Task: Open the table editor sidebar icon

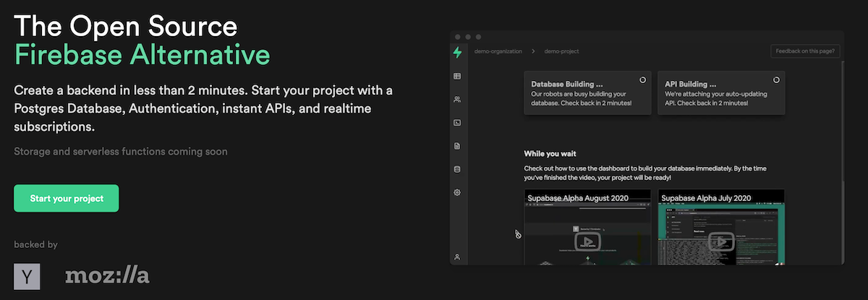Action: point(457,76)
